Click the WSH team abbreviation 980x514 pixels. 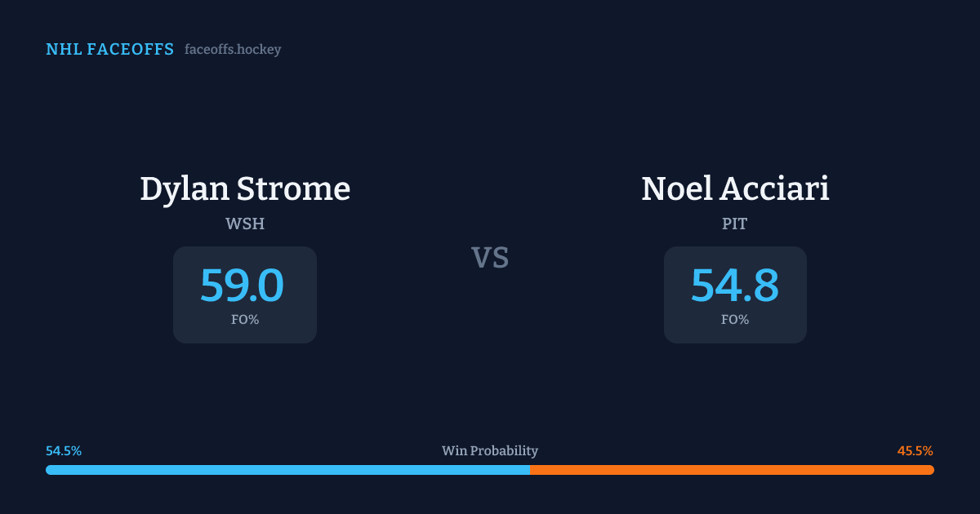[245, 224]
